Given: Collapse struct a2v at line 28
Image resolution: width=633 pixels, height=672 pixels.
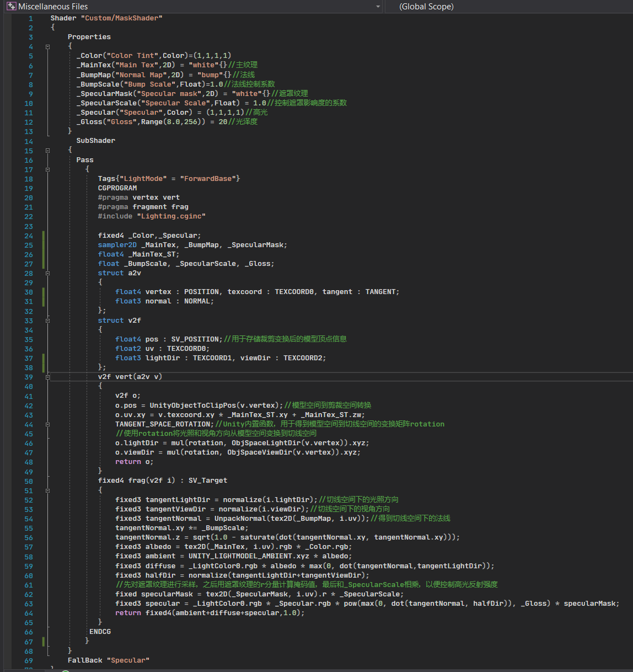Looking at the screenshot, I should coord(47,273).
